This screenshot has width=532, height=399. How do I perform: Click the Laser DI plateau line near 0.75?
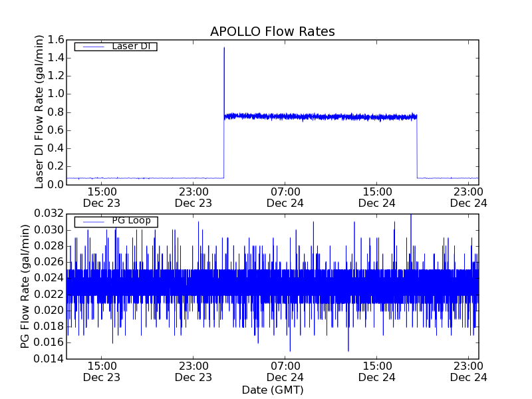(x=321, y=117)
